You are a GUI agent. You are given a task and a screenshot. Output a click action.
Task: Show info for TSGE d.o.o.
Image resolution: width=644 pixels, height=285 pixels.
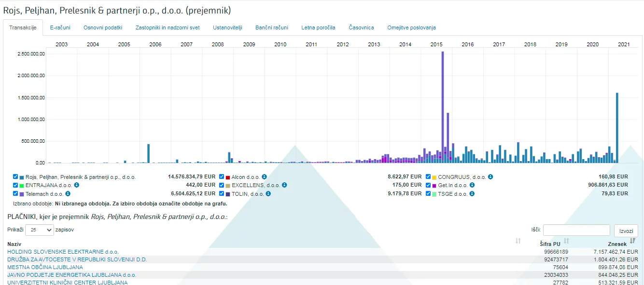pyautogui.click(x=472, y=194)
